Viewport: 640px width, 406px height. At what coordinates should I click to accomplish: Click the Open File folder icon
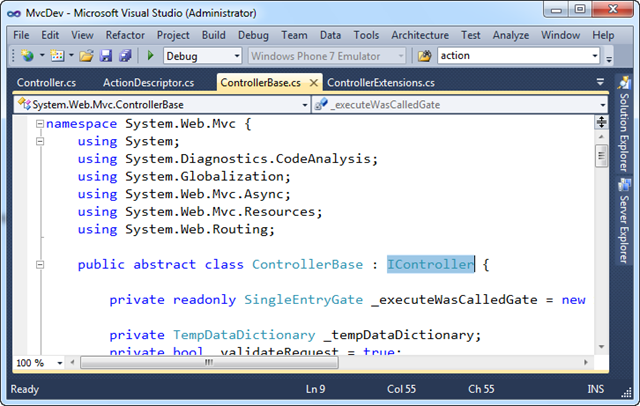click(x=86, y=55)
